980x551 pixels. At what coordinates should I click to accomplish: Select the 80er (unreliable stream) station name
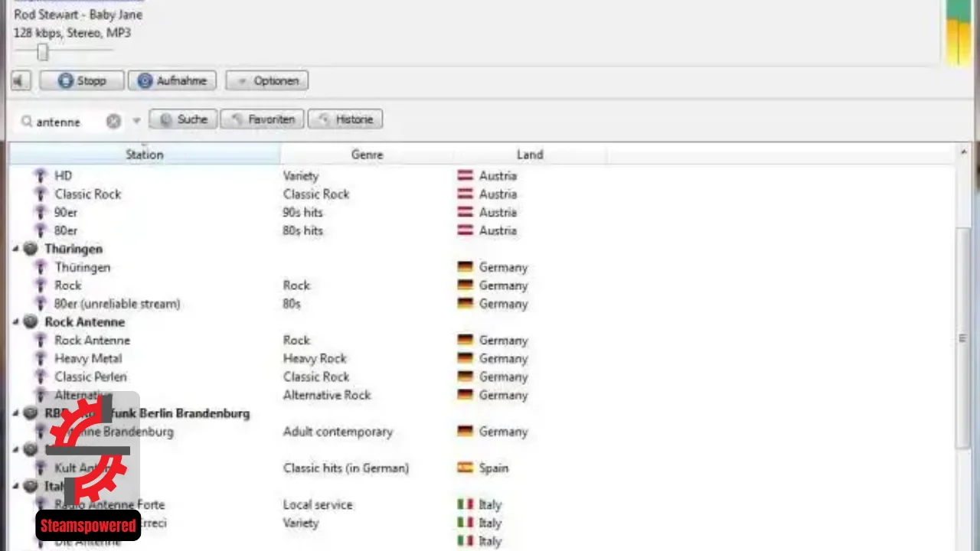[117, 304]
